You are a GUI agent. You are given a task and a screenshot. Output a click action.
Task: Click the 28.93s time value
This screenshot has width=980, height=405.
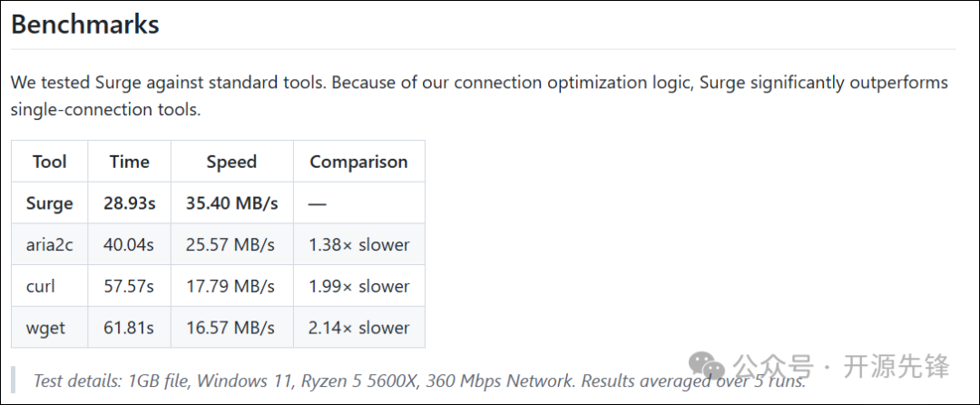click(x=129, y=203)
